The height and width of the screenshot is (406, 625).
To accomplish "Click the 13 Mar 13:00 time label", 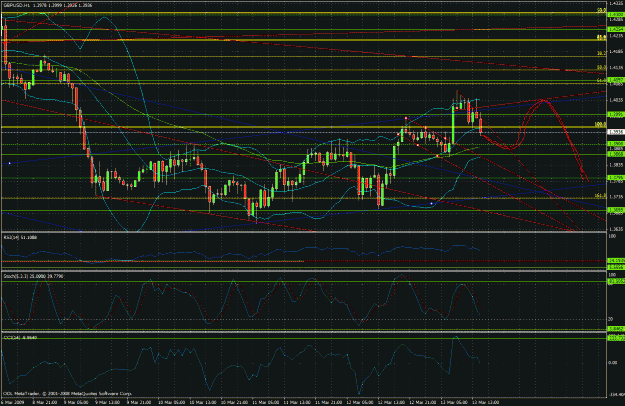I will pyautogui.click(x=485, y=402).
